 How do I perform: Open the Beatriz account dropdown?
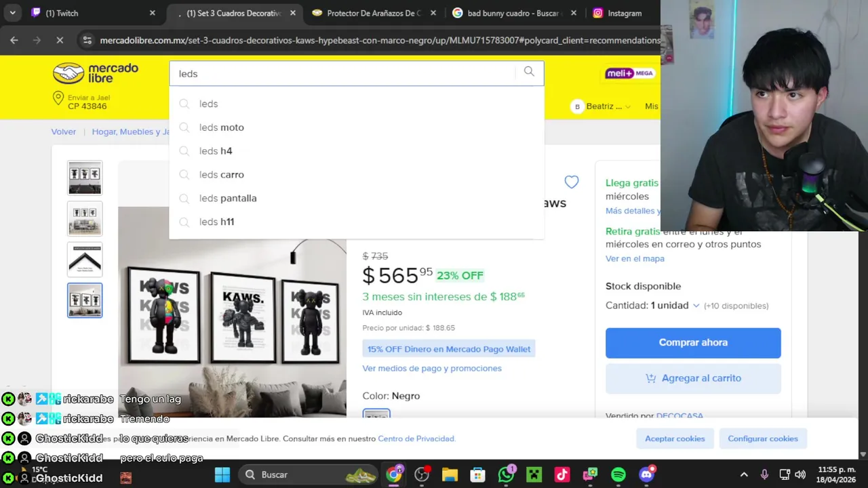(x=601, y=106)
